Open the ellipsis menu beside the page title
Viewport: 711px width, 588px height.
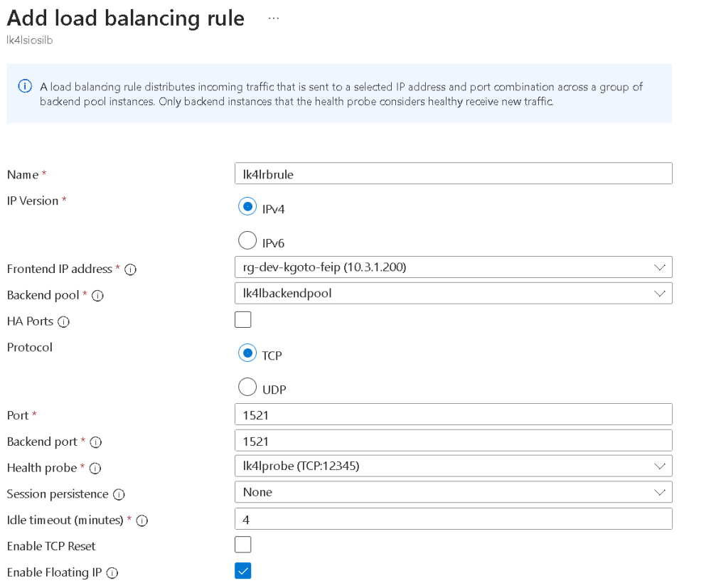(x=274, y=18)
